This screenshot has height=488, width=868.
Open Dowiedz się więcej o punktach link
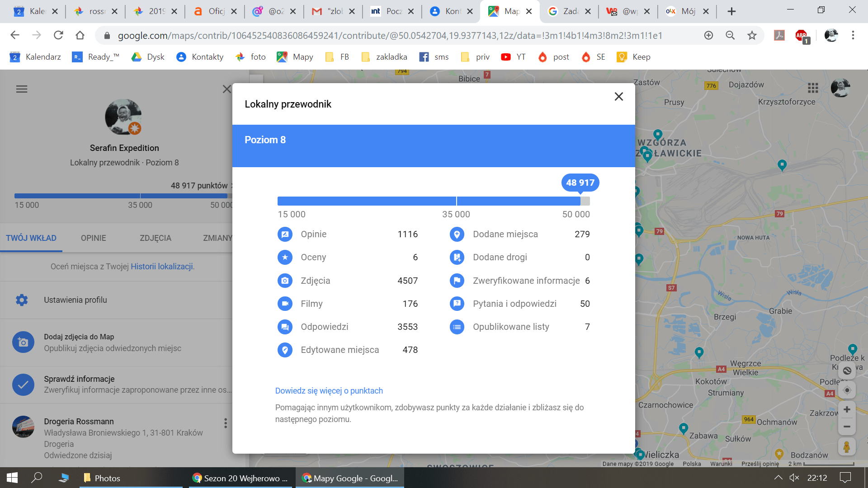[x=329, y=391]
